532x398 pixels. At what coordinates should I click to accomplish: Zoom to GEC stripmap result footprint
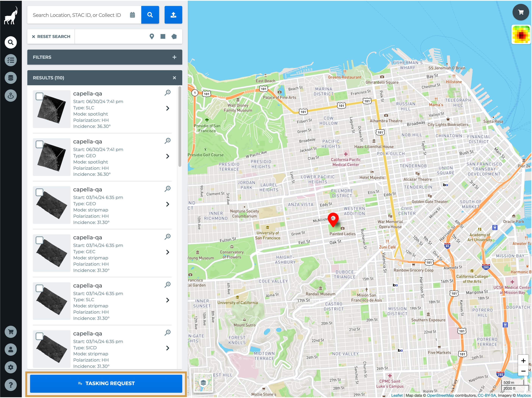[168, 236]
